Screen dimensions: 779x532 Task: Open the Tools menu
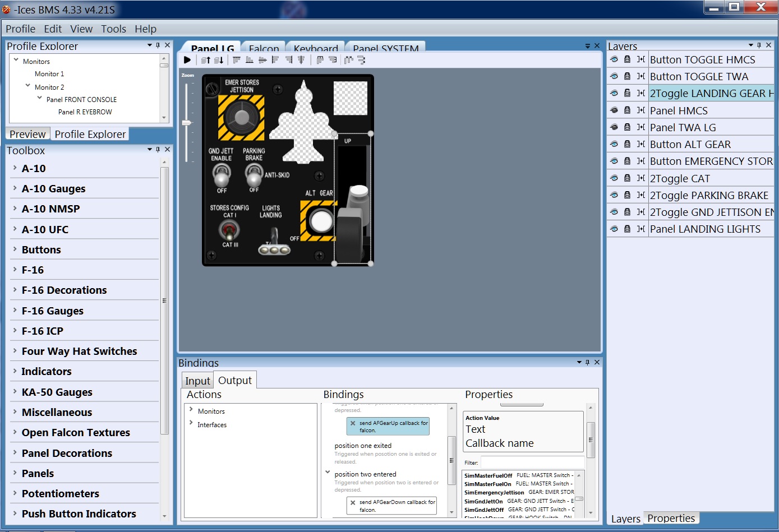click(113, 29)
